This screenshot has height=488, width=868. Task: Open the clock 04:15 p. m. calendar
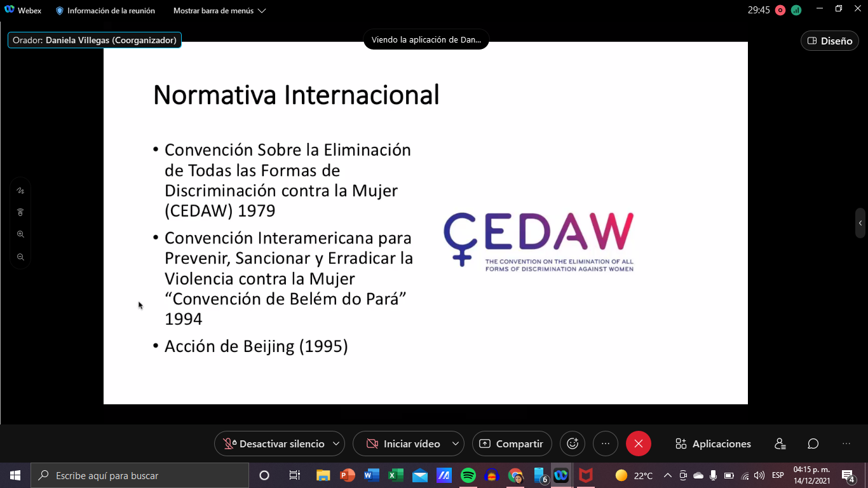[812, 475]
